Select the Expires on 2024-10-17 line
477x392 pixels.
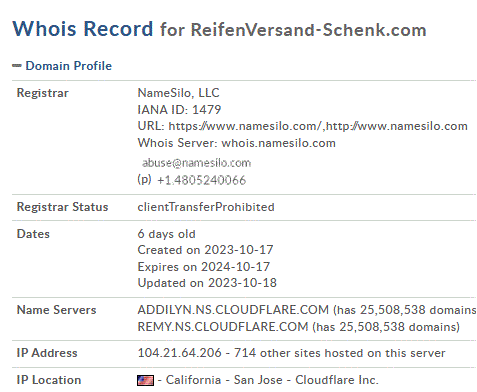(204, 267)
